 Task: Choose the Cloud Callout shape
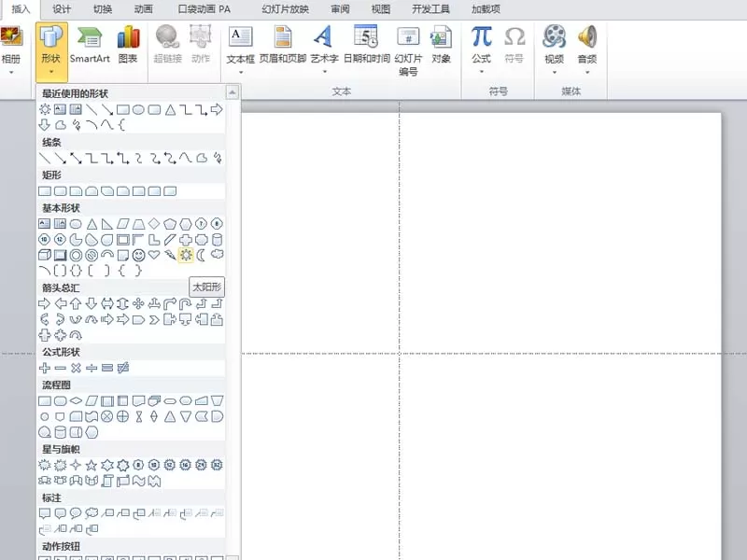(x=91, y=513)
